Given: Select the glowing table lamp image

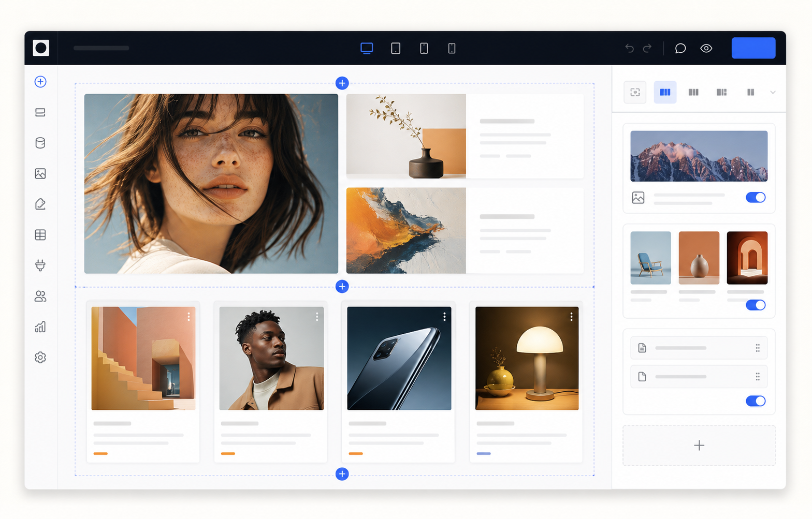Looking at the screenshot, I should click(x=527, y=358).
